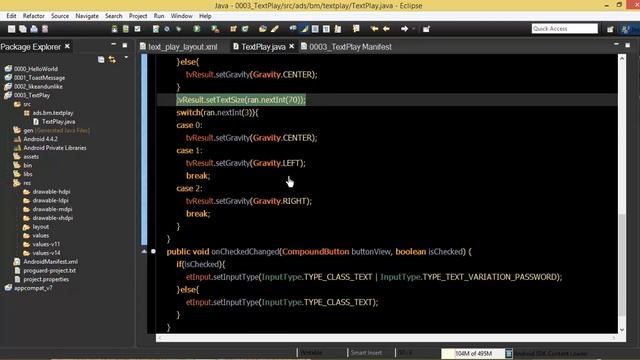Click the pencil Search toolbar icon
640x360 pixels.
[x=275, y=29]
